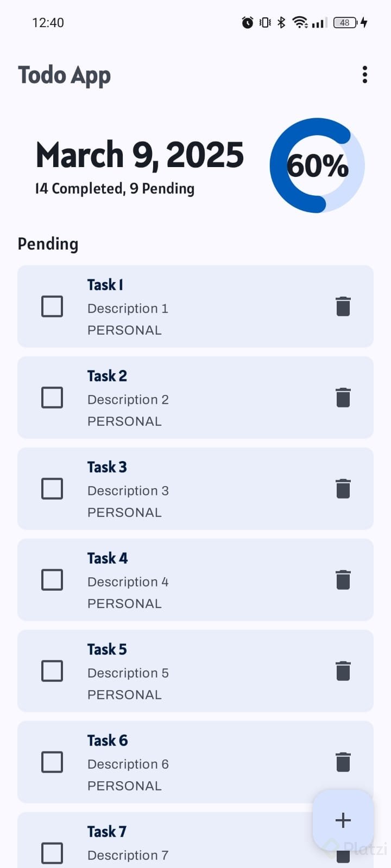Image resolution: width=391 pixels, height=868 pixels.
Task: Click Task 5's delete trash icon
Action: tap(343, 671)
